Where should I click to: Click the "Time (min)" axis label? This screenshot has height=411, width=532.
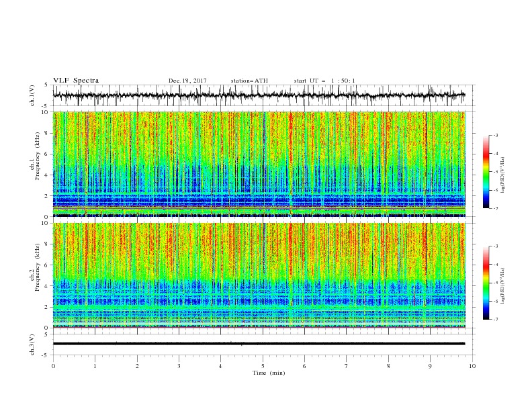pos(269,373)
